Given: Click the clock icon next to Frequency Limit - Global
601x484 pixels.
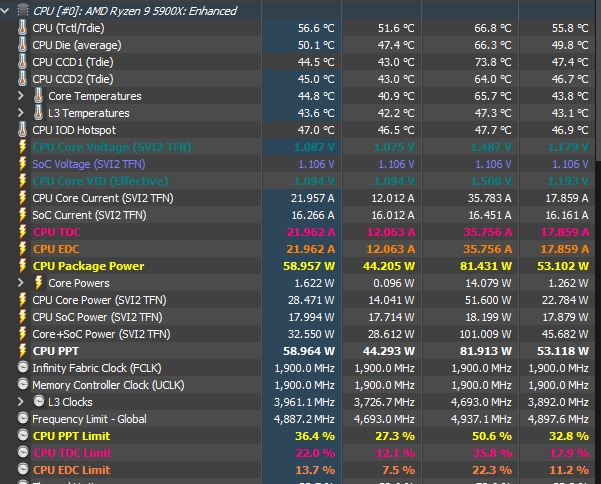Looking at the screenshot, I should (x=23, y=419).
